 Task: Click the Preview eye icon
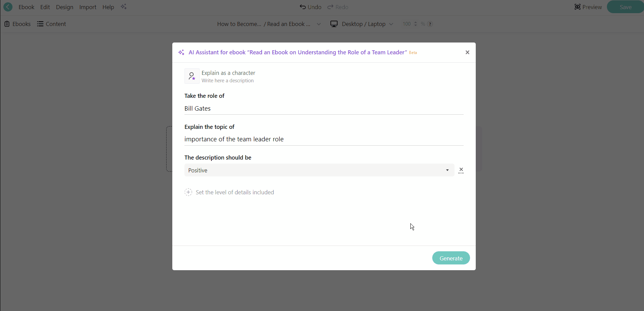[x=578, y=7]
